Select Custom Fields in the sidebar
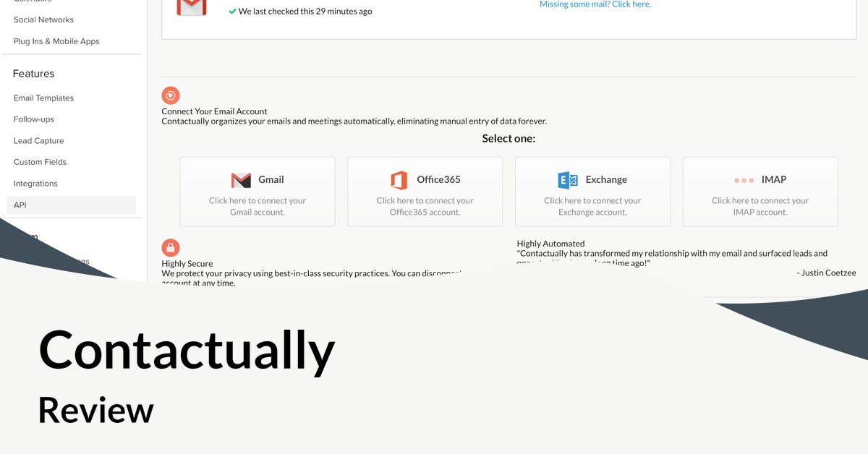868x454 pixels. pos(40,161)
